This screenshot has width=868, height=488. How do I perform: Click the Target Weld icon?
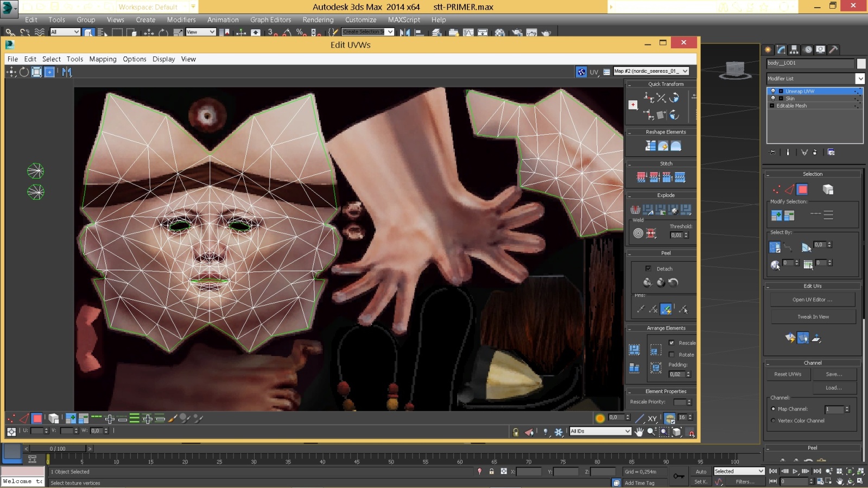coord(638,233)
